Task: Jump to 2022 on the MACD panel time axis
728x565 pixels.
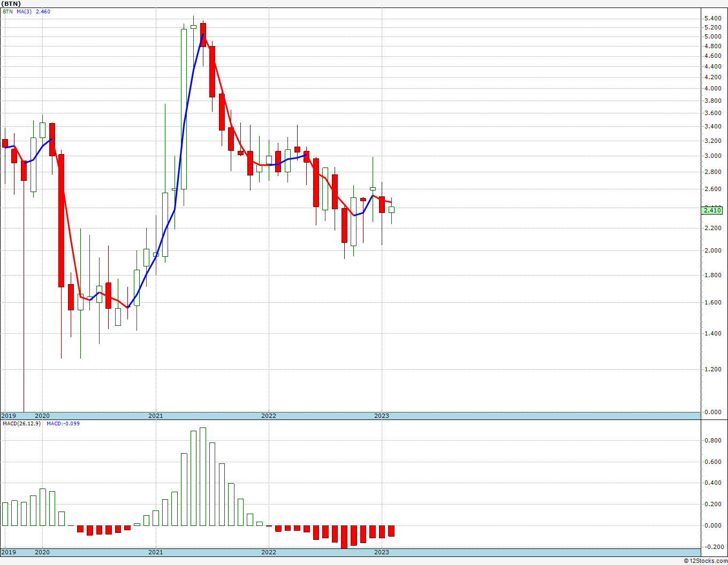Action: pyautogui.click(x=269, y=552)
